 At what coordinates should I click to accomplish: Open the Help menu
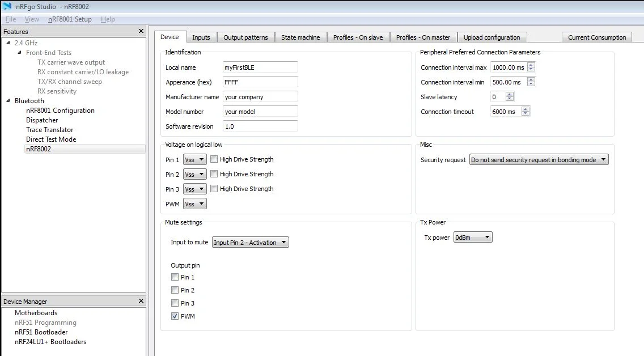tap(108, 19)
